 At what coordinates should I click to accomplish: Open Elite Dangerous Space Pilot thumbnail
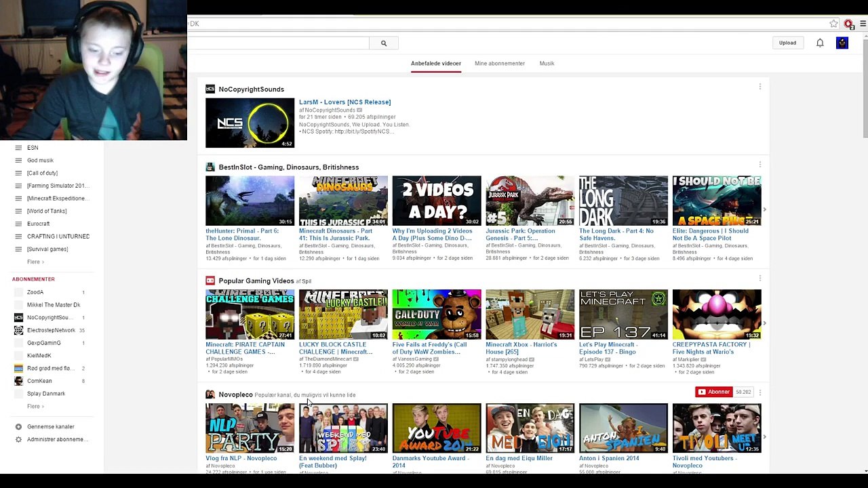point(717,201)
